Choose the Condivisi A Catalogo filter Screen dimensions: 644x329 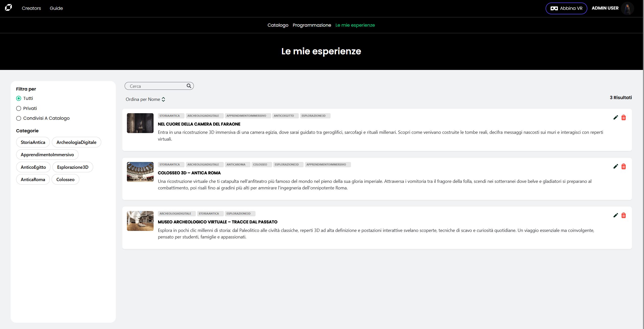coord(19,118)
